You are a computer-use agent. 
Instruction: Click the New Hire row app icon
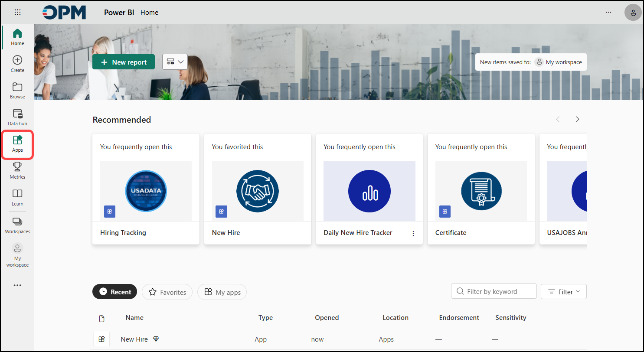pos(101,339)
